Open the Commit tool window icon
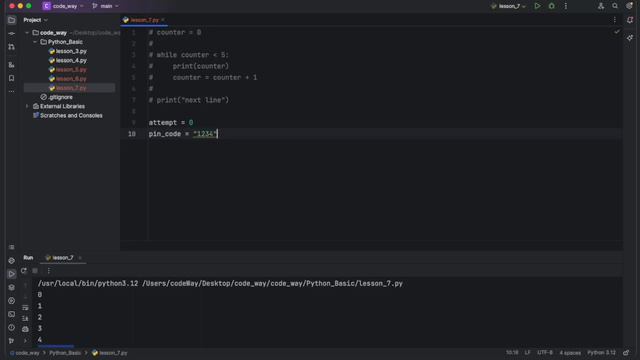This screenshot has width=640, height=360. click(x=11, y=33)
